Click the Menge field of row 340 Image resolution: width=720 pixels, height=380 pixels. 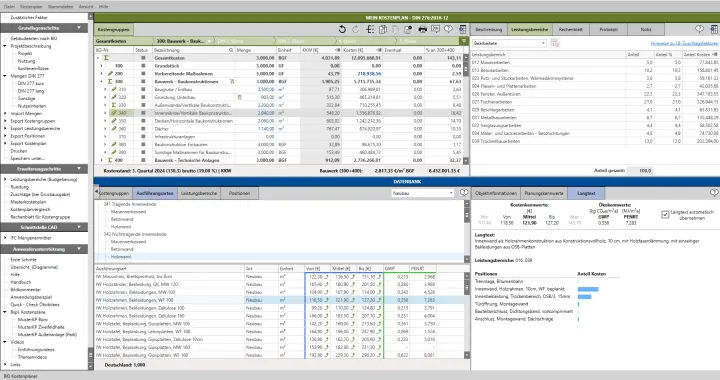pyautogui.click(x=256, y=113)
